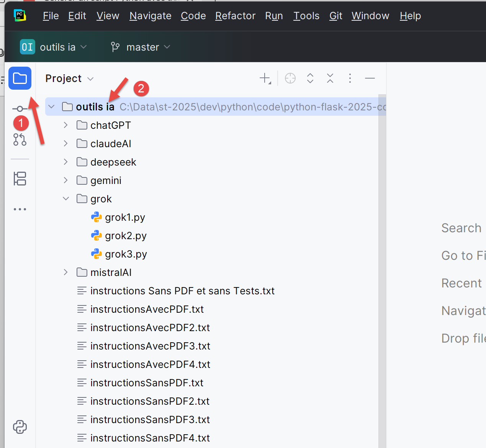Image resolution: width=486 pixels, height=448 pixels.
Task: Open the Project panel options kebab menu
Action: click(x=350, y=78)
